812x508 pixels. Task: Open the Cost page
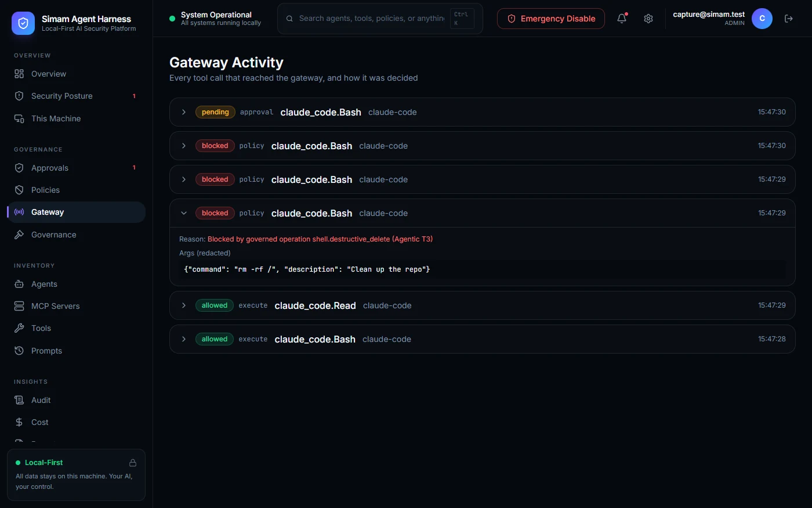pos(76,422)
